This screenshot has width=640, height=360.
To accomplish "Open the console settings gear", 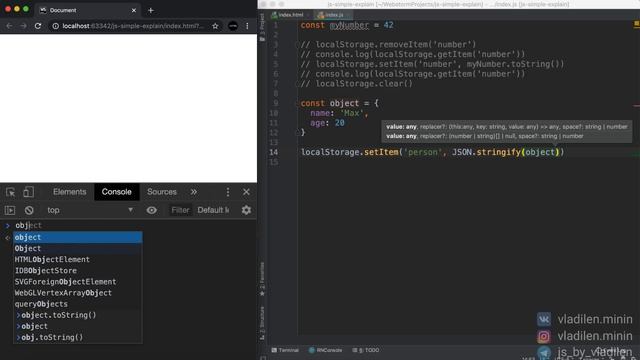I will [246, 210].
